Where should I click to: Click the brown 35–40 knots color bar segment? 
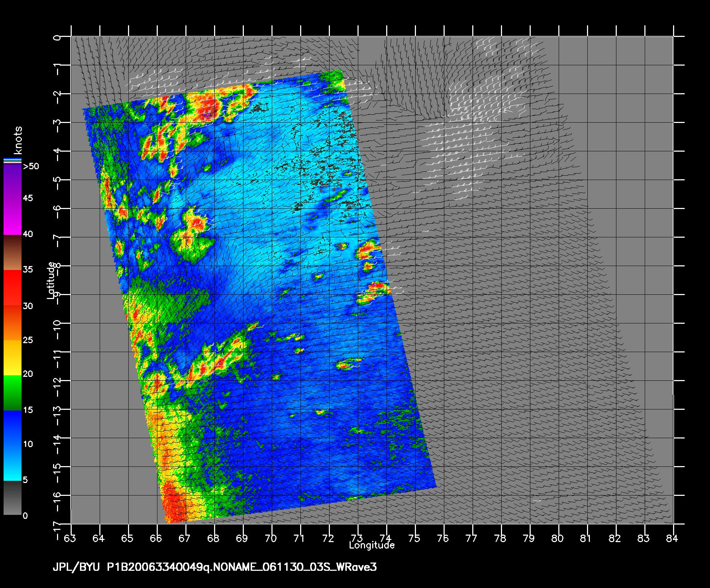(13, 252)
